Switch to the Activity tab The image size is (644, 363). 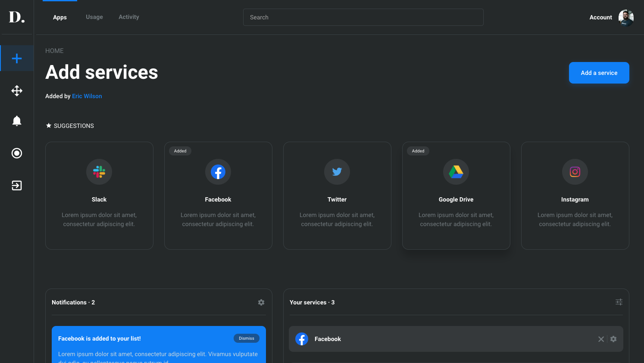click(129, 17)
